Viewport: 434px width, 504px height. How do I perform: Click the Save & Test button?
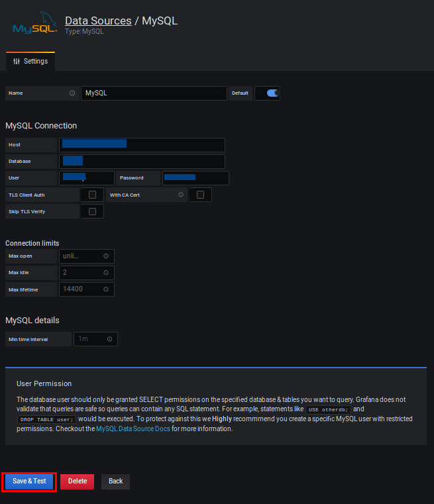click(29, 481)
